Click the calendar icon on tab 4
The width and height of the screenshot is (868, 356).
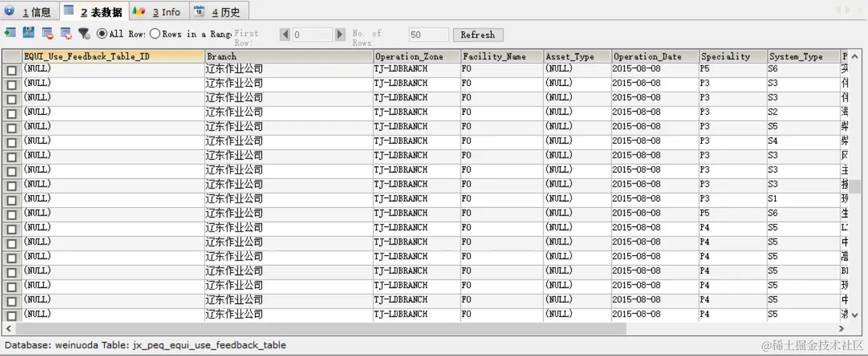[199, 11]
